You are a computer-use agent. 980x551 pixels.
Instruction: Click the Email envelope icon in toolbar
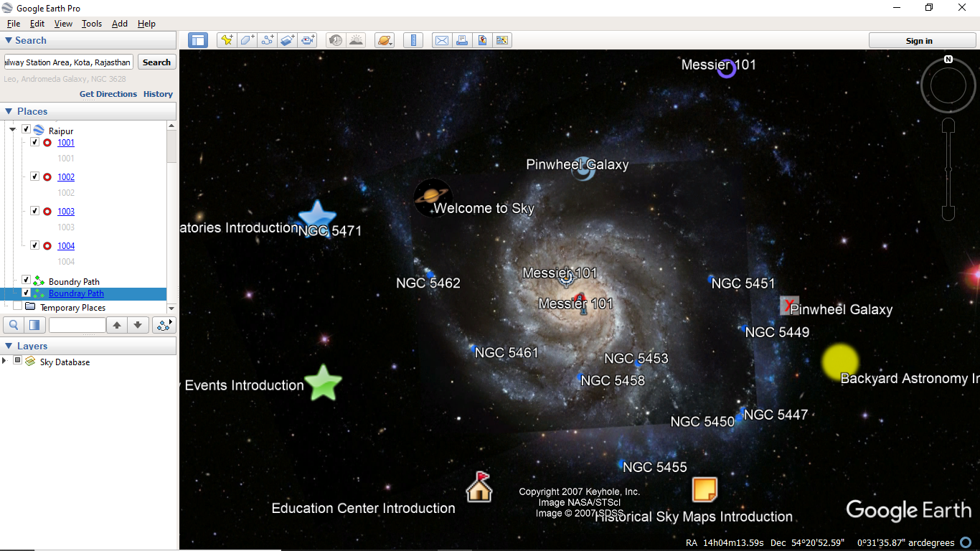(442, 40)
